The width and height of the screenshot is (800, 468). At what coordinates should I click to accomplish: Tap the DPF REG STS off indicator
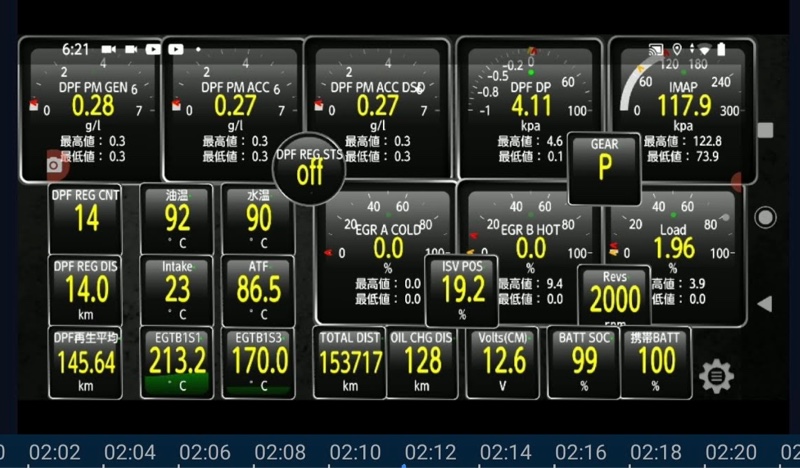tap(309, 169)
